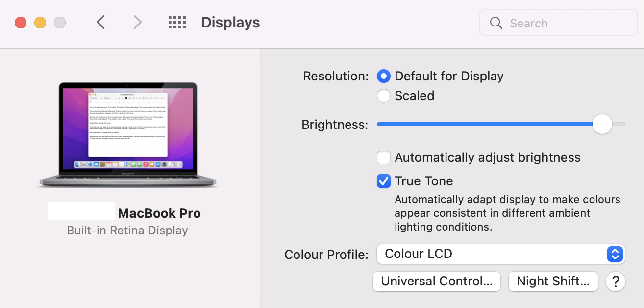Open the Colour Profile dropdown
Viewport: 644px width, 308px height.
point(501,254)
